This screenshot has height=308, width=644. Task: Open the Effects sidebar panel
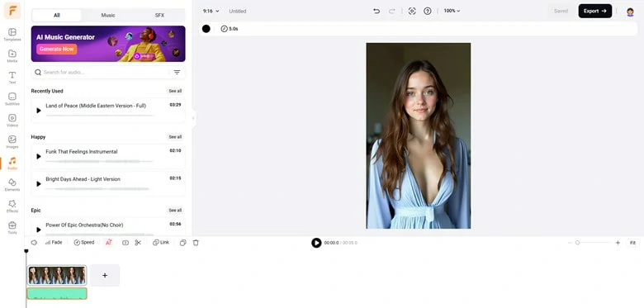[12, 206]
